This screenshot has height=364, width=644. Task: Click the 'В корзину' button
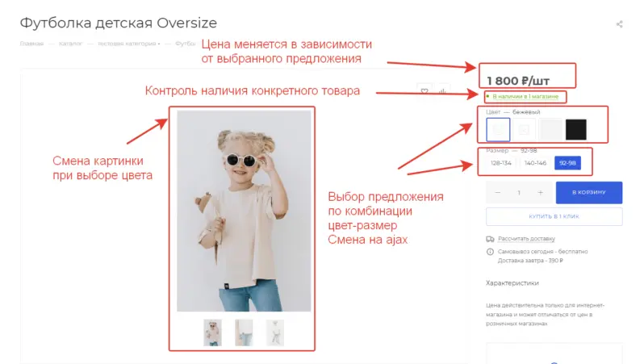tap(588, 193)
